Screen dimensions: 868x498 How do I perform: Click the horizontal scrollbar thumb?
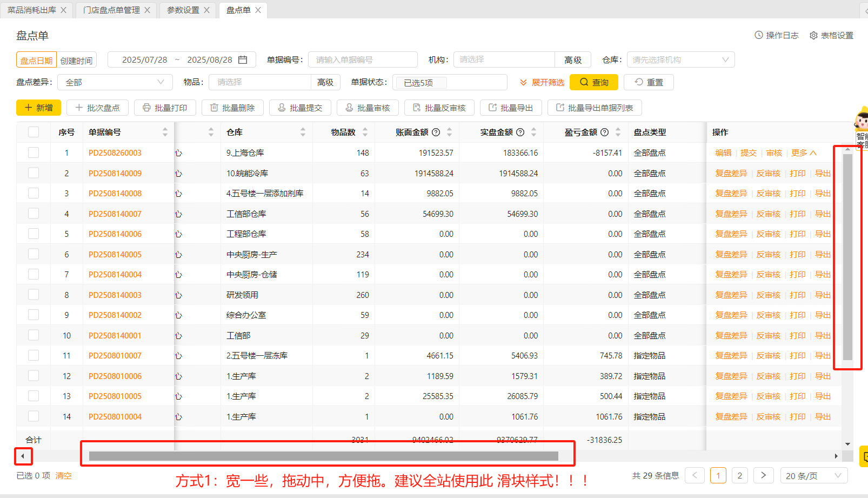pyautogui.click(x=323, y=456)
